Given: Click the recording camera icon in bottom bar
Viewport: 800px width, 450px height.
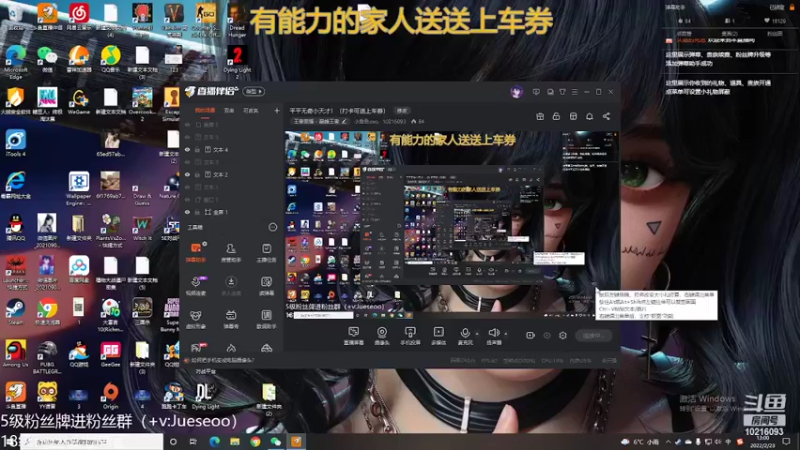Looking at the screenshot, I should [x=530, y=335].
